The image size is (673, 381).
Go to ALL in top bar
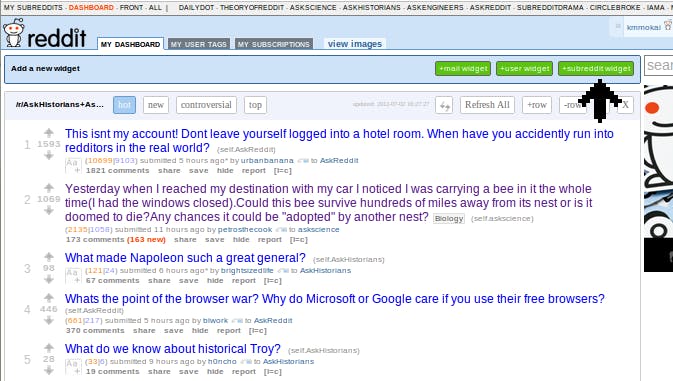[155, 8]
